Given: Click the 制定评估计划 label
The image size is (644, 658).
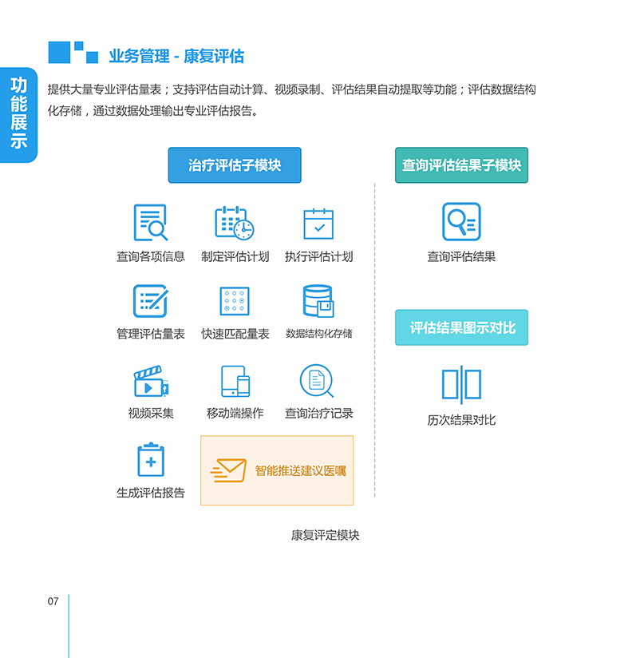Looking at the screenshot, I should click(235, 256).
